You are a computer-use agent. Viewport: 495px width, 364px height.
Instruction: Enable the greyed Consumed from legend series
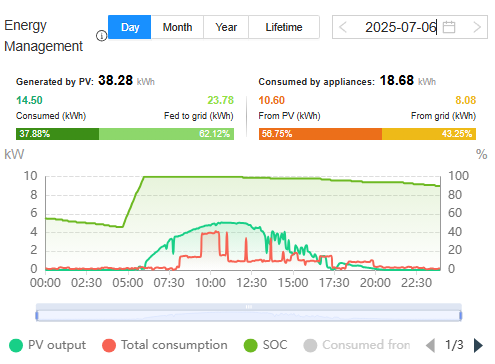point(357,345)
